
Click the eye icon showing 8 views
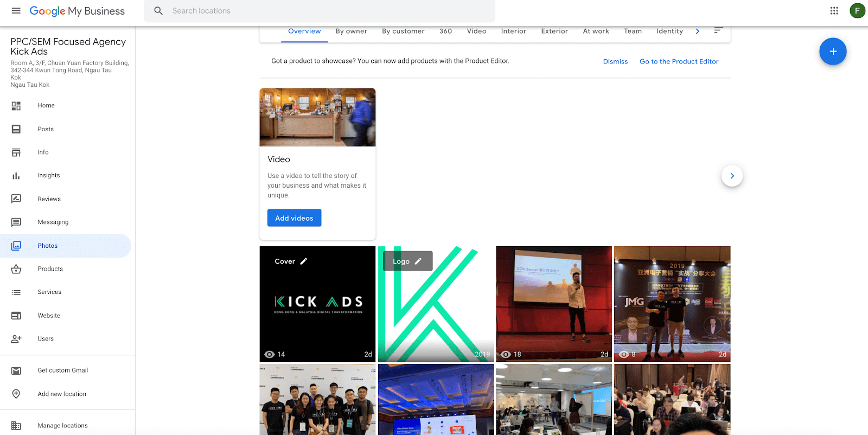tap(624, 354)
